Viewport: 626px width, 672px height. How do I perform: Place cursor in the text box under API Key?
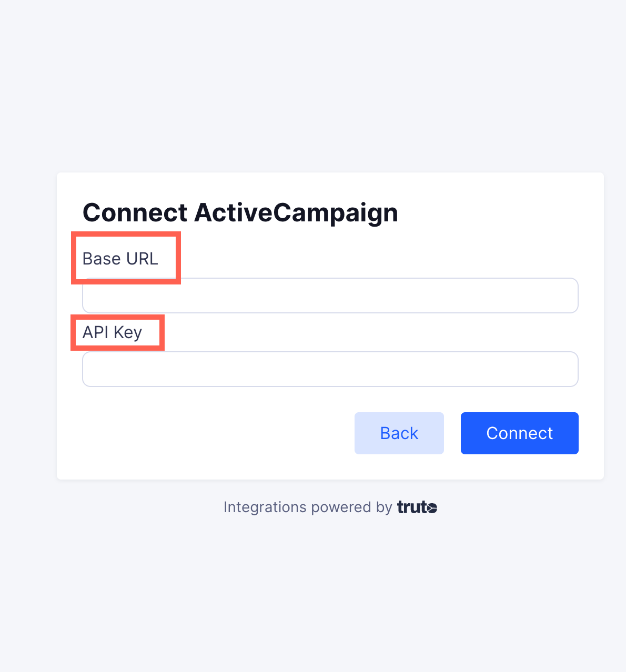pyautogui.click(x=330, y=369)
